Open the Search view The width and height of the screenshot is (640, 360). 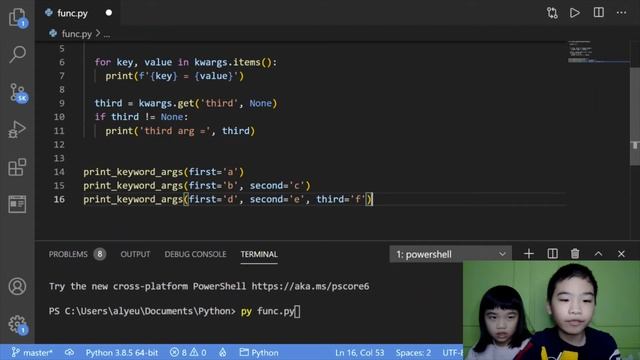(17, 54)
